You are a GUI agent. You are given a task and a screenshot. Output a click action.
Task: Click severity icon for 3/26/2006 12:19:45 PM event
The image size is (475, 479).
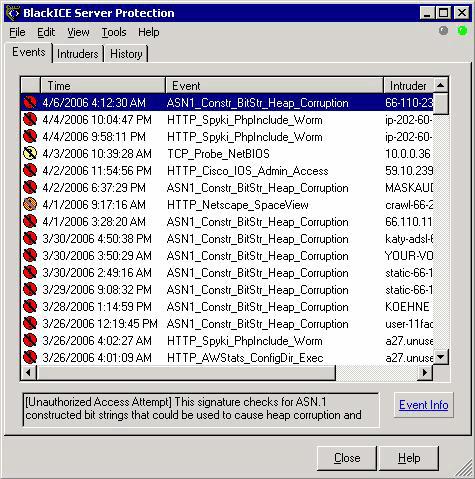coord(30,323)
